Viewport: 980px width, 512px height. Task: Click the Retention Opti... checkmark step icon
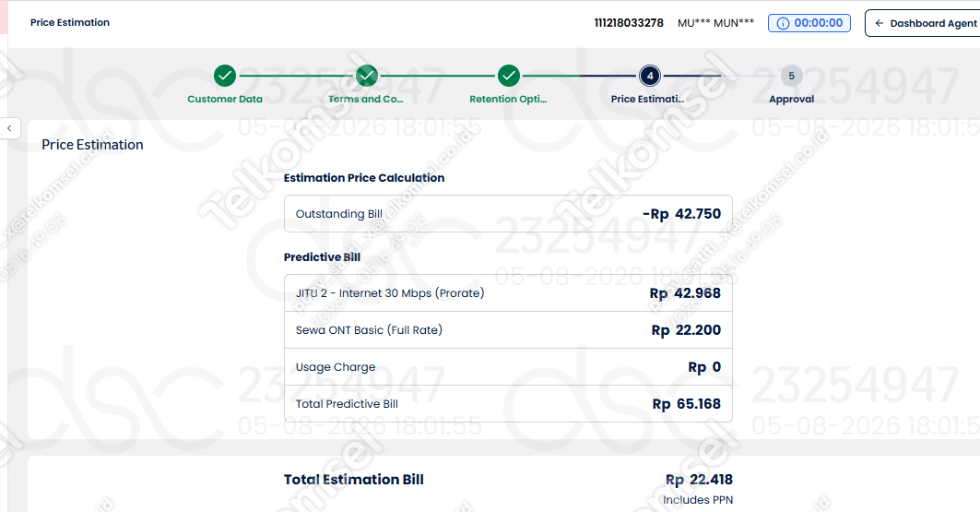tap(509, 76)
